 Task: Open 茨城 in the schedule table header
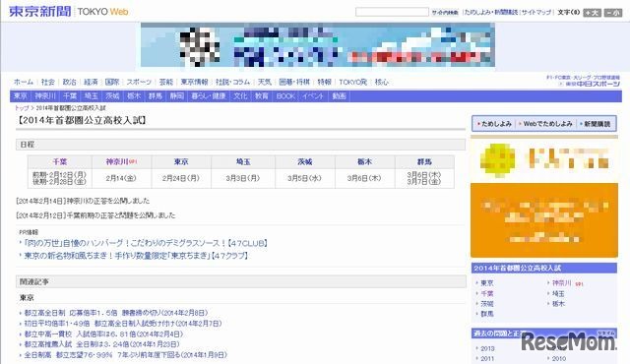point(305,161)
